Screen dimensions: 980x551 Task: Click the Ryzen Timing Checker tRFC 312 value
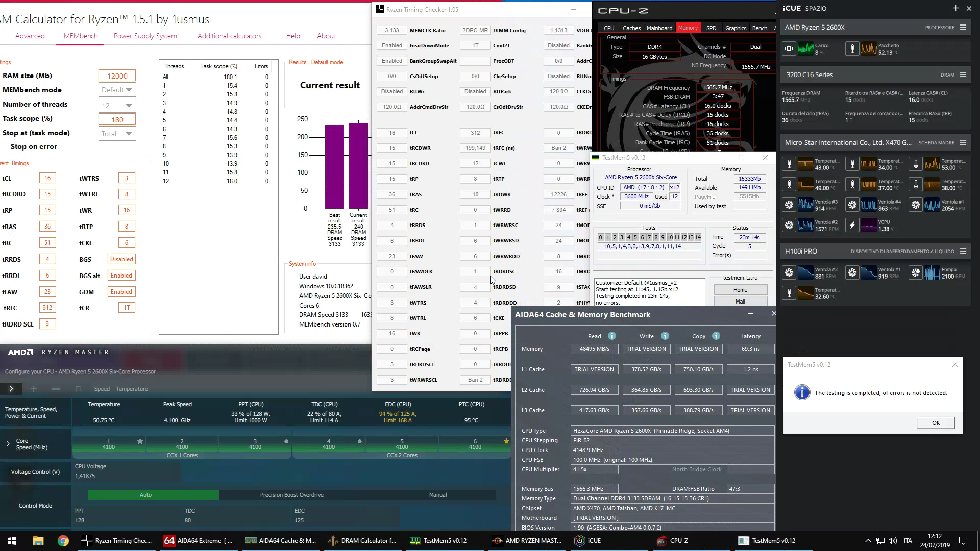tap(475, 133)
